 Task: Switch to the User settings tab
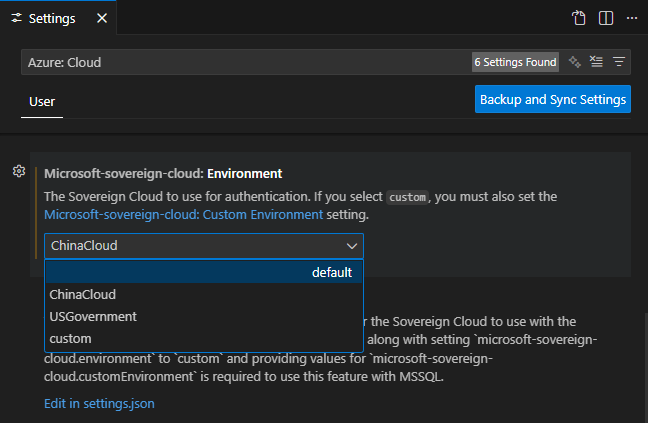coord(42,101)
